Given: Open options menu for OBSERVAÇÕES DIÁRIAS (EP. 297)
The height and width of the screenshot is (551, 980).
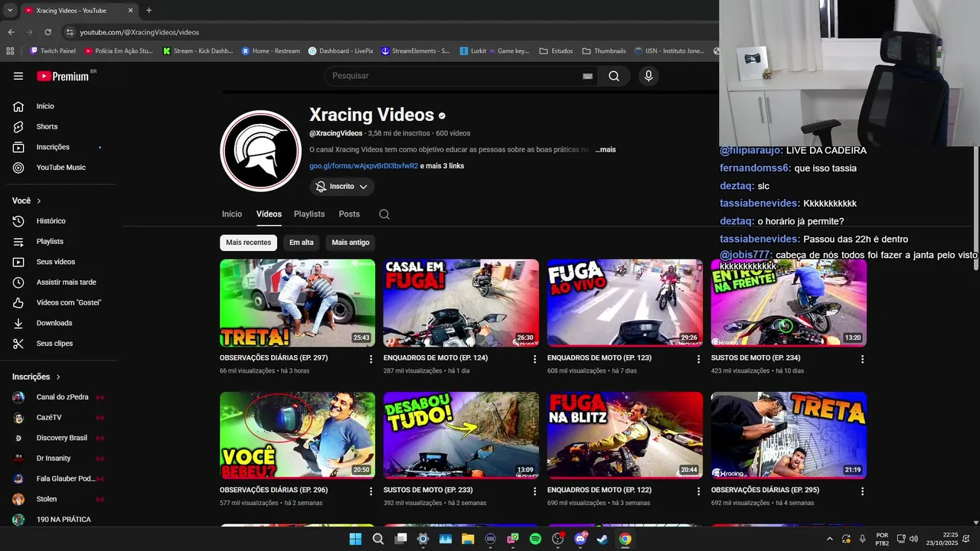Looking at the screenshot, I should point(371,359).
